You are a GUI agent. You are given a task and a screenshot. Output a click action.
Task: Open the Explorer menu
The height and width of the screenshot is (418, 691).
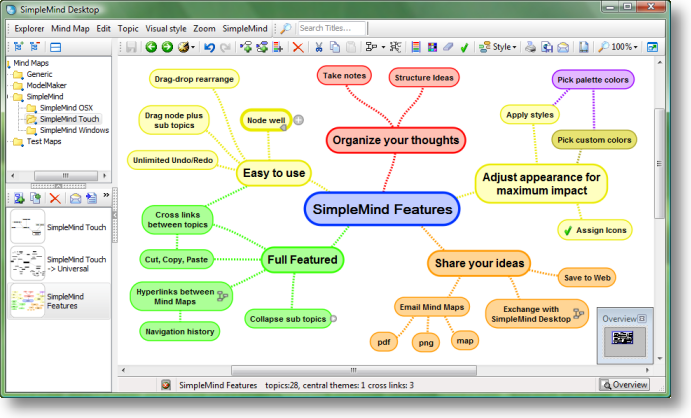[29, 29]
